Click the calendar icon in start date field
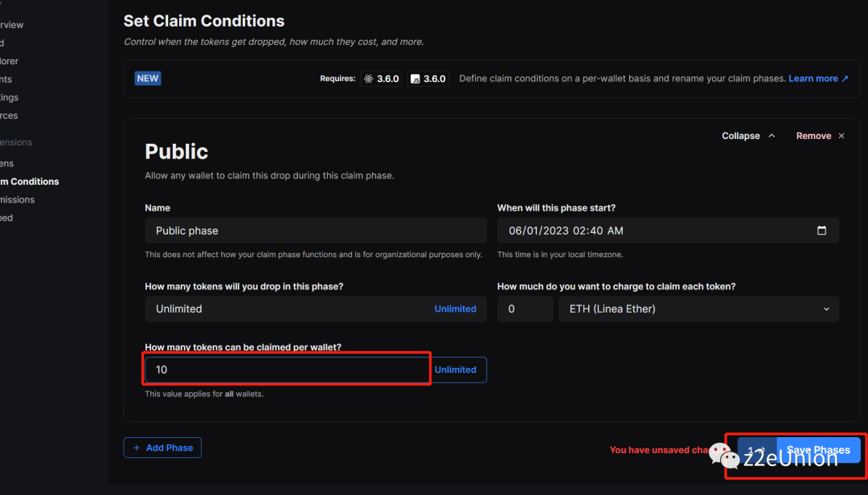Image resolution: width=868 pixels, height=495 pixels. click(821, 231)
